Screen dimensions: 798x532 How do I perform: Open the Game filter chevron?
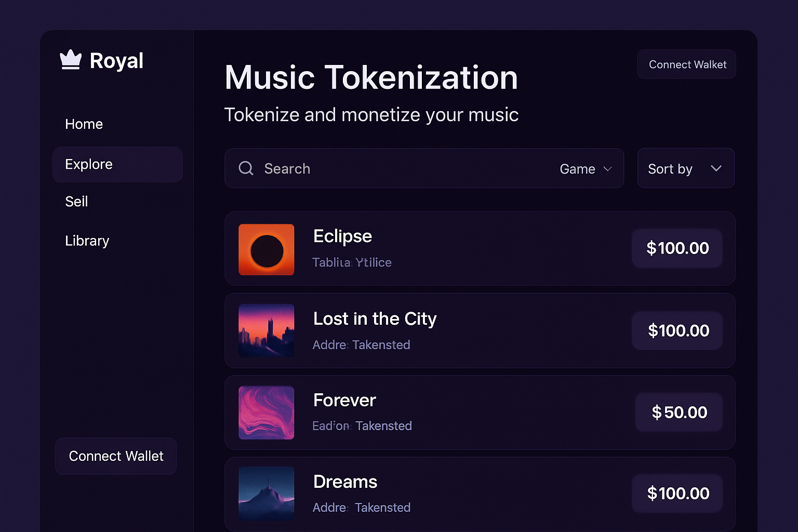(x=607, y=168)
